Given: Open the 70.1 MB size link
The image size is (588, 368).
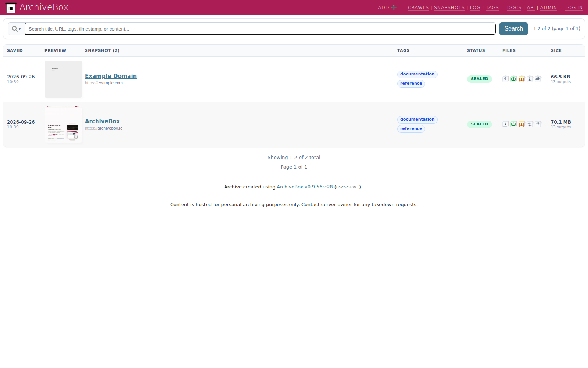Looking at the screenshot, I should [561, 122].
